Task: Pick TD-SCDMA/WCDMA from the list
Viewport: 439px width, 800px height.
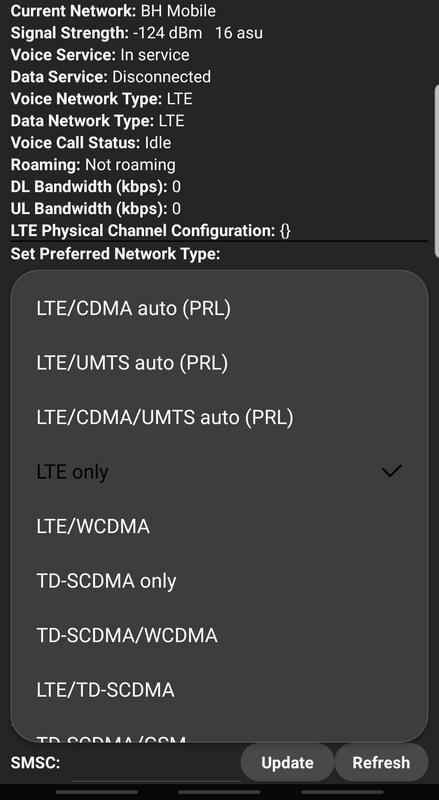Action: click(x=219, y=636)
